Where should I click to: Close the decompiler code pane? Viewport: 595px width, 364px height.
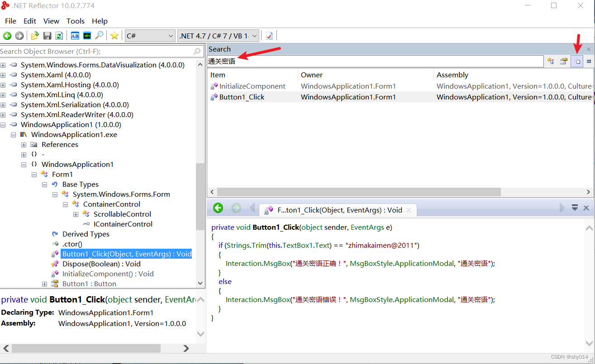pyautogui.click(x=586, y=208)
